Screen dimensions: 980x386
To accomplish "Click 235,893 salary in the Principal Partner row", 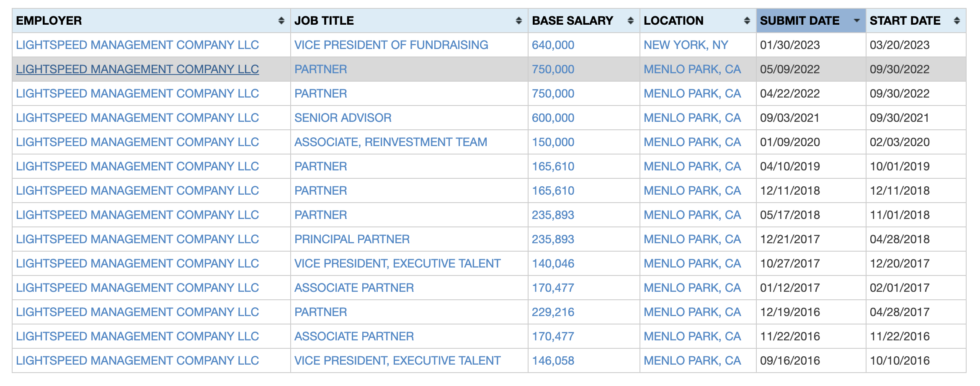I will 553,239.
